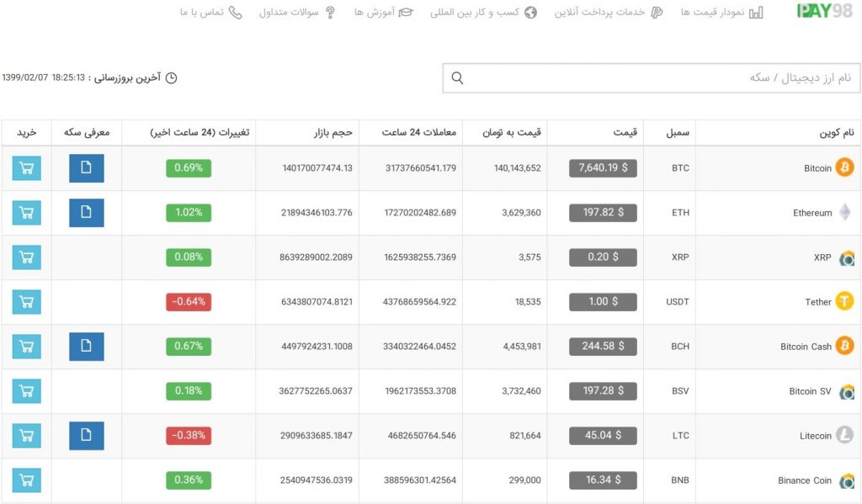Viewport: 862px width, 504px height.
Task: Buy Bitcoin SV via cart icon
Action: pyautogui.click(x=26, y=390)
